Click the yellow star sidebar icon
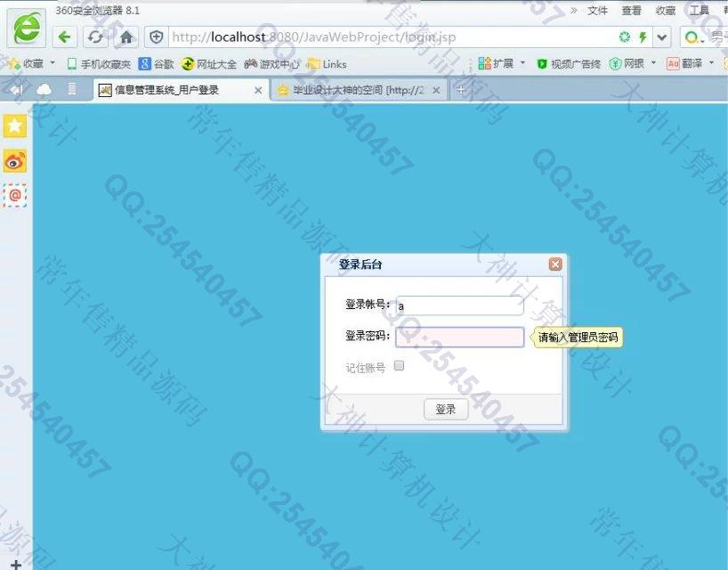The width and height of the screenshot is (728, 570). [15, 126]
